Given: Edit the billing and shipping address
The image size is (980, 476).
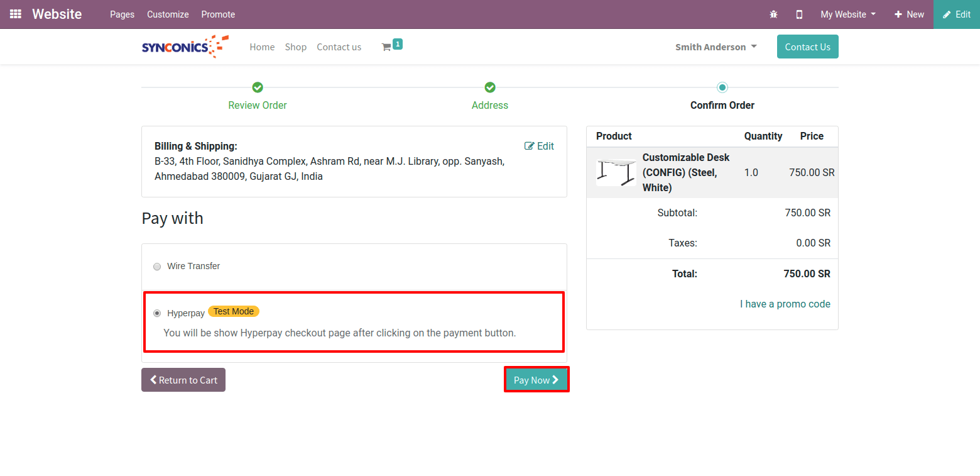Looking at the screenshot, I should tap(539, 146).
